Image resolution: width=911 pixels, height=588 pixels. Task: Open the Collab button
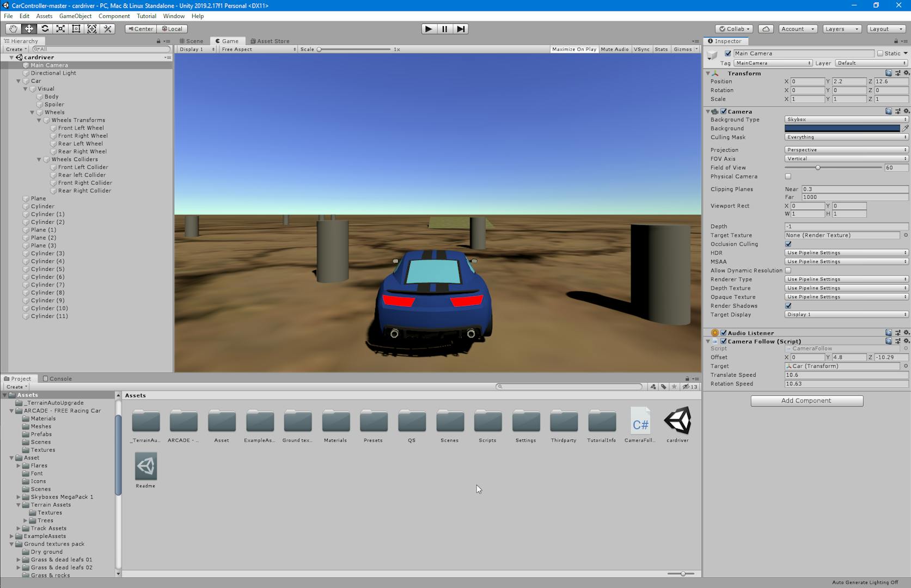click(x=734, y=29)
